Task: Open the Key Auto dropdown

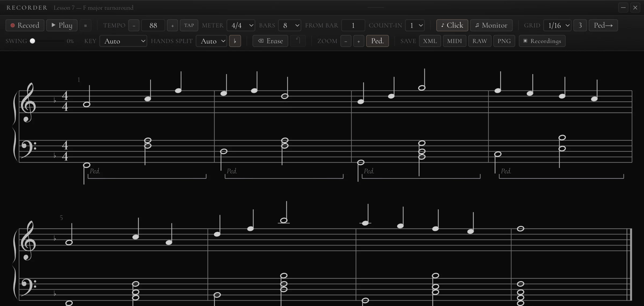Action: coord(123,41)
